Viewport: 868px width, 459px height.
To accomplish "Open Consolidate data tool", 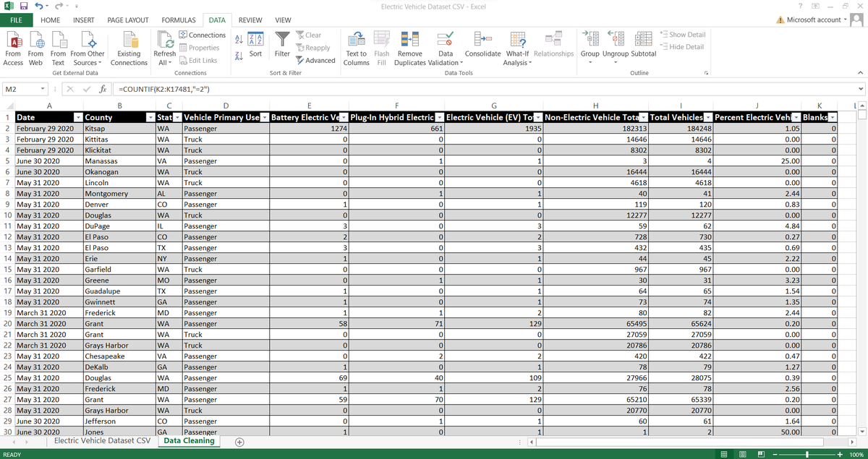I will pyautogui.click(x=483, y=45).
